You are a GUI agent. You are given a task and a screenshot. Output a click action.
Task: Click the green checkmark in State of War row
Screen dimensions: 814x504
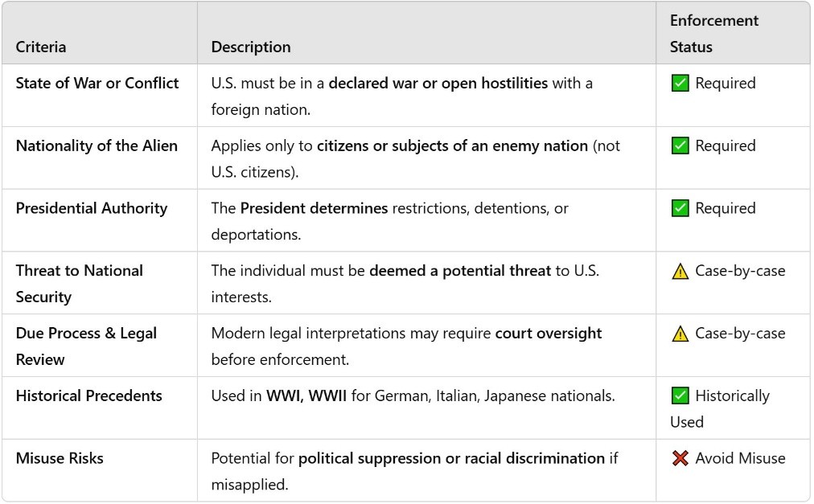pos(680,83)
